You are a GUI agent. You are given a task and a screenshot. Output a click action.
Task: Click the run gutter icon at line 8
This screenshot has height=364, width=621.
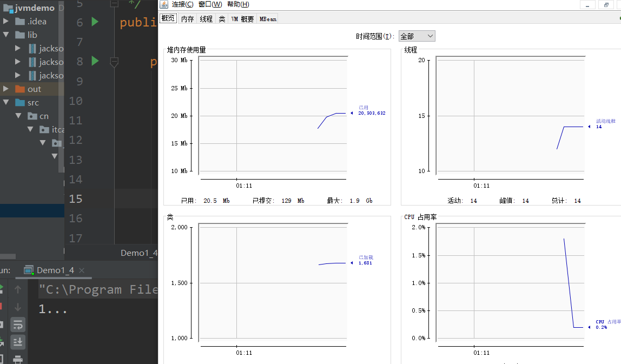click(94, 61)
